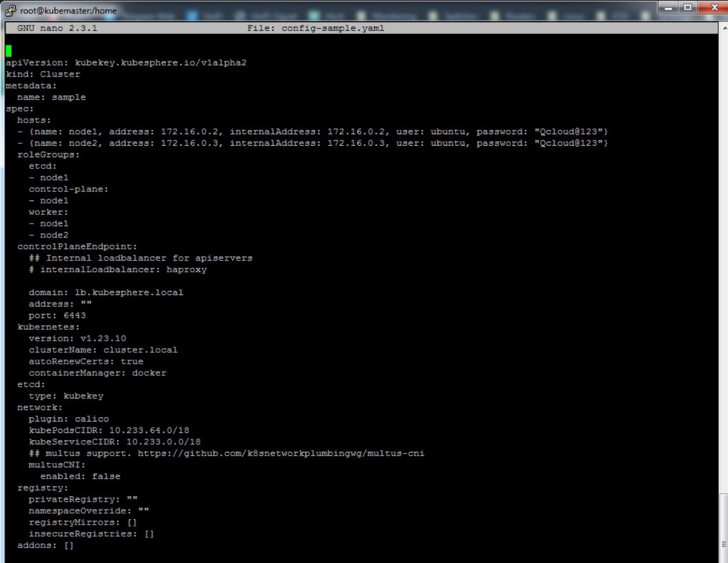Viewport: 728px width, 563px height.
Task: Click the 'addons: []' line
Action: point(46,545)
